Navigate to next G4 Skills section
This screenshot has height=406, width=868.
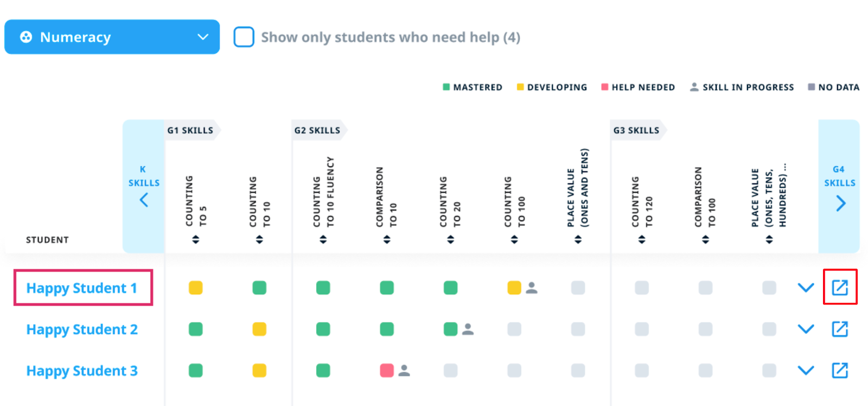point(840,204)
